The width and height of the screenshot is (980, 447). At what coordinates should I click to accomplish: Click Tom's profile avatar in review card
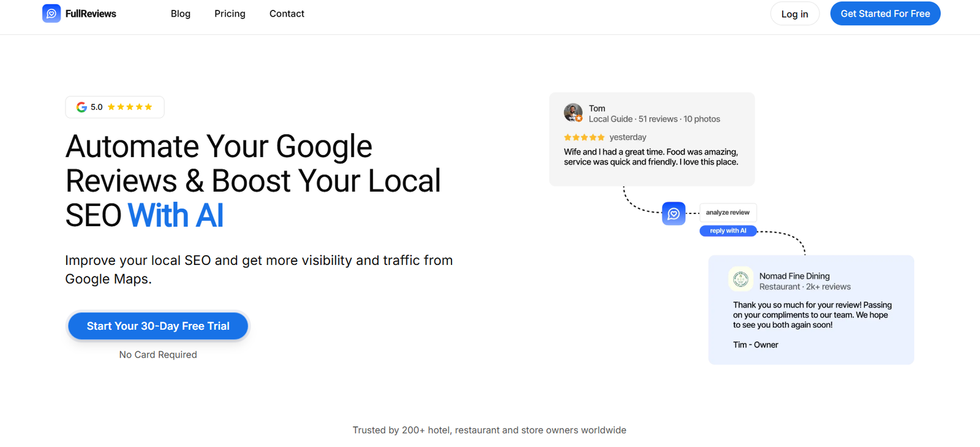pos(573,113)
